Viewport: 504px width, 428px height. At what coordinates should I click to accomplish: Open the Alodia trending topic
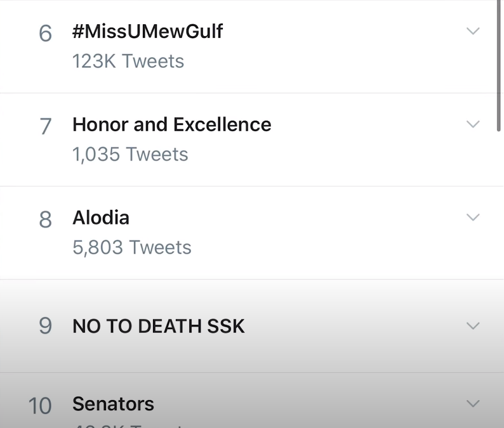pos(101,217)
